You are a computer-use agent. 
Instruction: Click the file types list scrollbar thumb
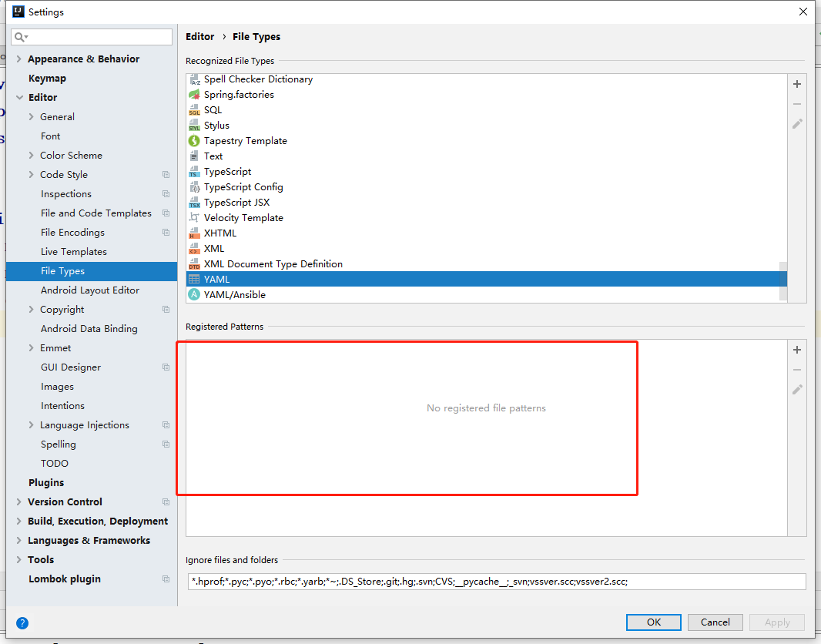point(783,281)
